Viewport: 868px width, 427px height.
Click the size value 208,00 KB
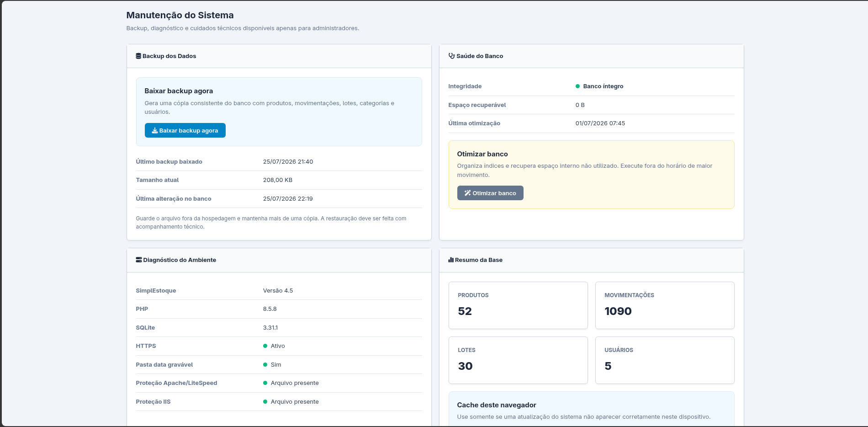[x=278, y=180]
